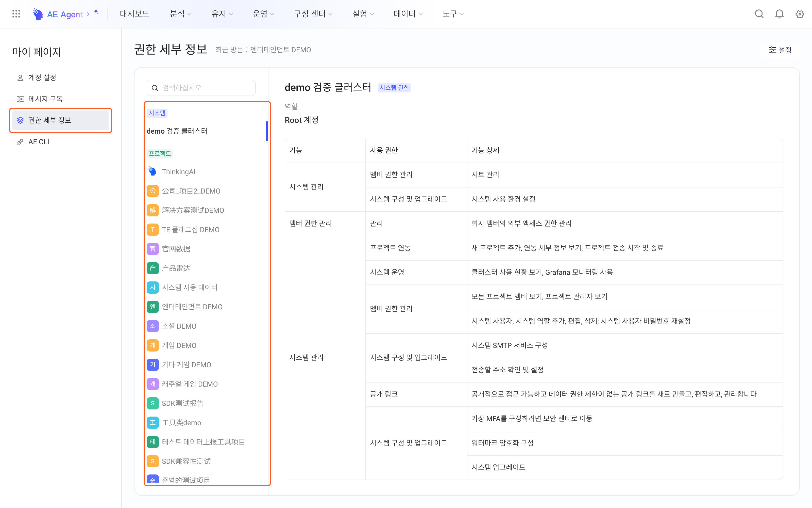
Task: Click the SDK测试报告 project icon
Action: (x=152, y=403)
